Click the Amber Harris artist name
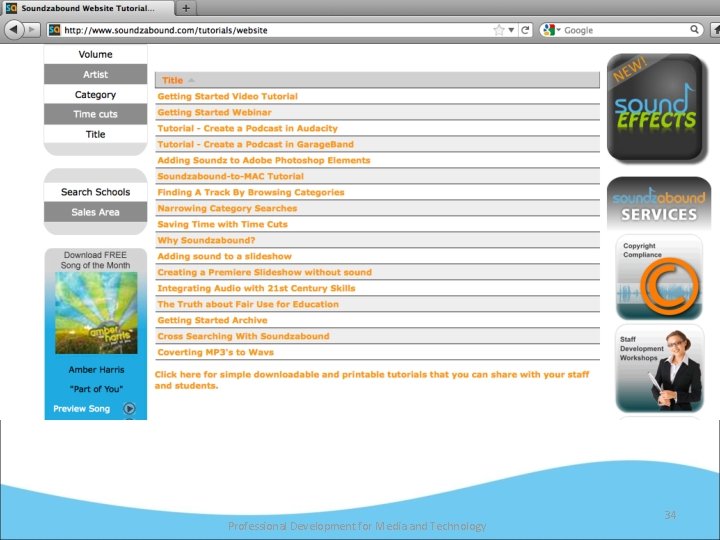The image size is (720, 540). [96, 370]
